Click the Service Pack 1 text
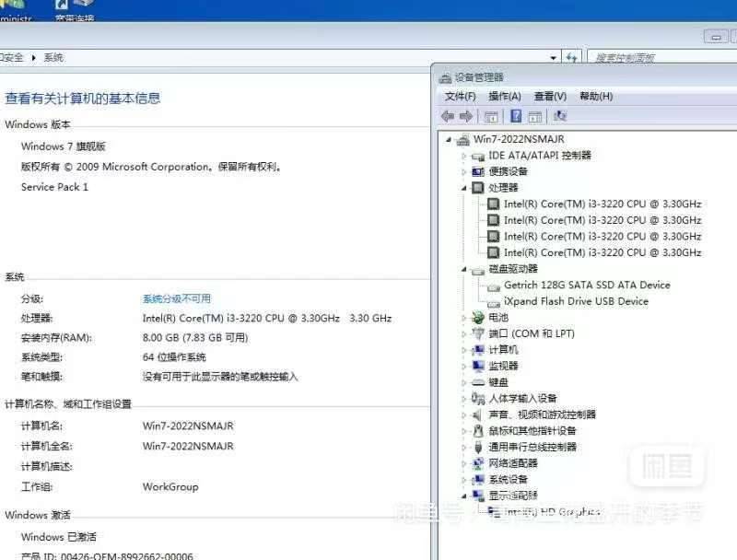Screen dimensions: 737x560 point(54,187)
